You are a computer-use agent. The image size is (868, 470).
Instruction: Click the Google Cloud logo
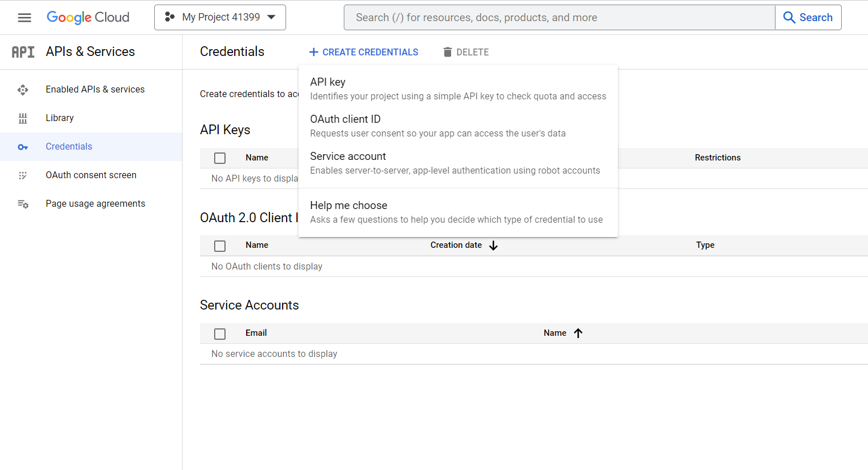(88, 18)
